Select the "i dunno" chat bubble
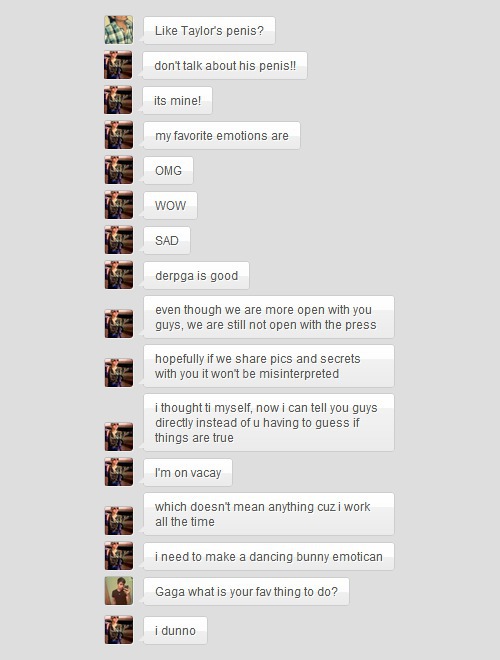Image resolution: width=500 pixels, height=660 pixels. (175, 631)
